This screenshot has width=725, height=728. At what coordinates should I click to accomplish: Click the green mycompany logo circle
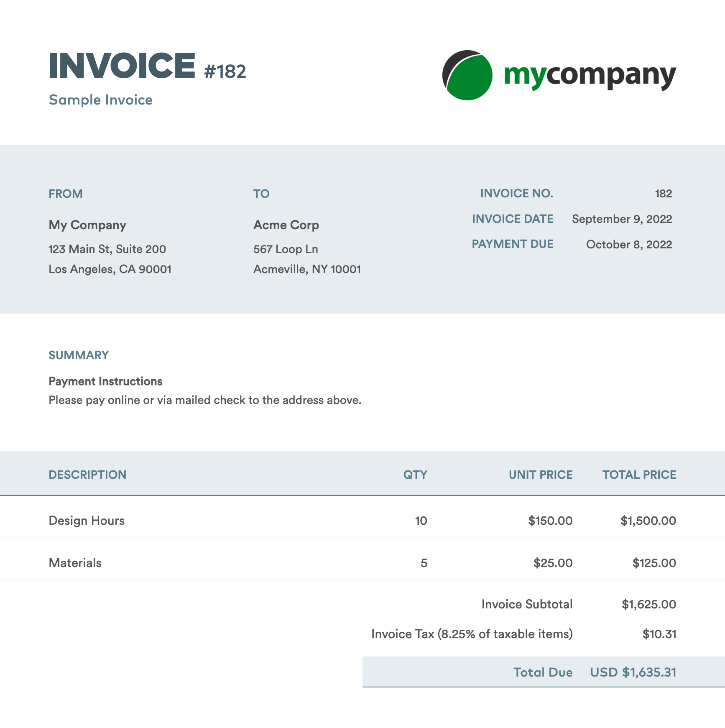(x=467, y=76)
